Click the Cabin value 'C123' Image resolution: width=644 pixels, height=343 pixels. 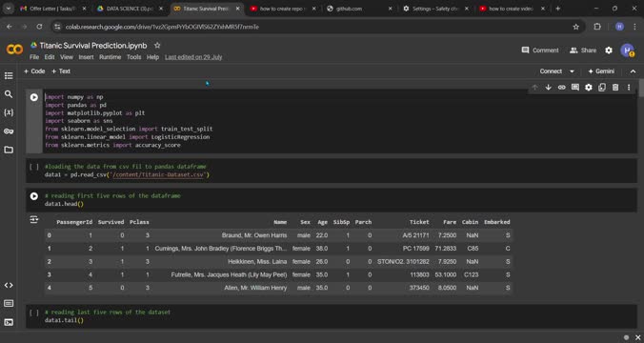[471, 274]
